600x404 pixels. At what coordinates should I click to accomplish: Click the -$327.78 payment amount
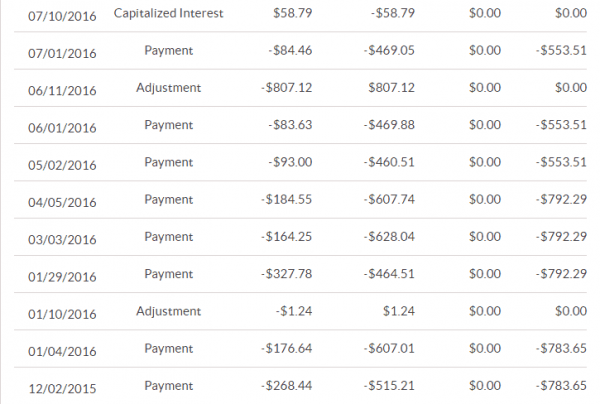click(287, 273)
